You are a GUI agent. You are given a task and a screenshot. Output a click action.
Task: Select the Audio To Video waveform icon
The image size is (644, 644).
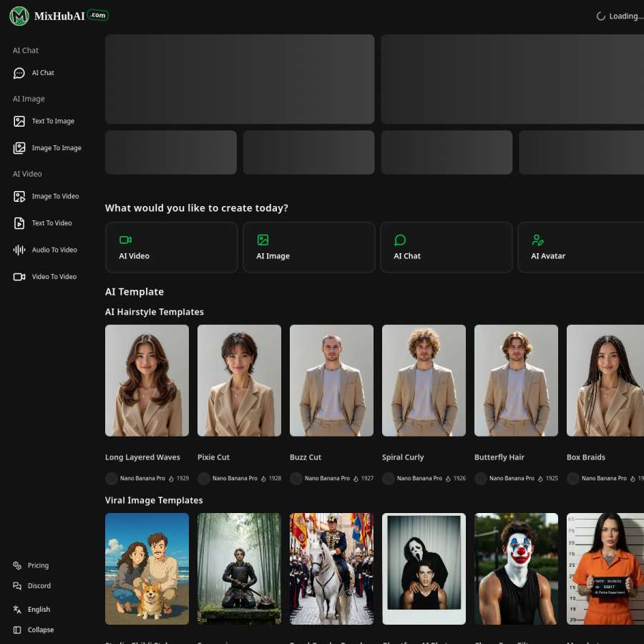tap(19, 250)
